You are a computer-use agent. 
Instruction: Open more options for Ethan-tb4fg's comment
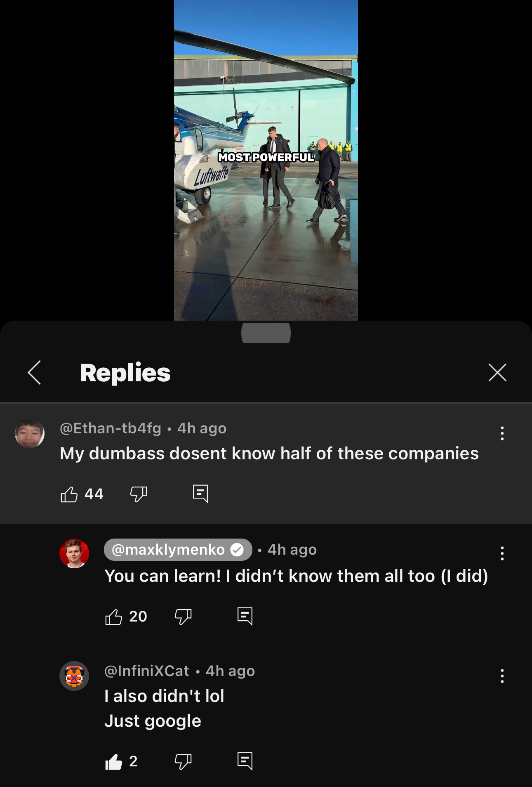tap(502, 433)
